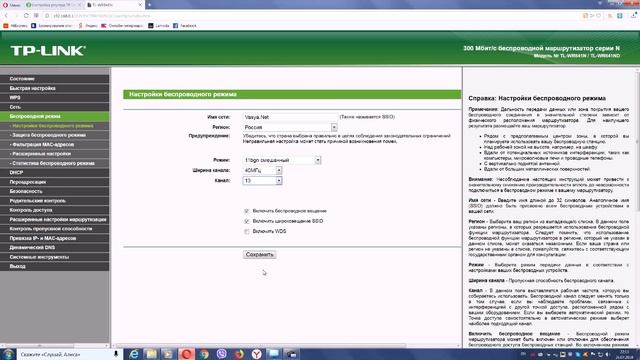Viewport: 640px width, 360px height.
Task: Open Расширенные настройки submenu
Action: [55, 154]
